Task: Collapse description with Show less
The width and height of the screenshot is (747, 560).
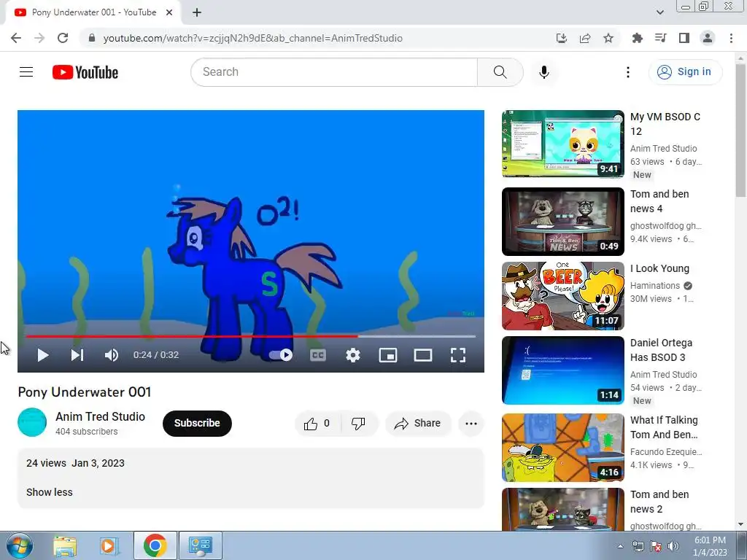Action: coord(50,492)
